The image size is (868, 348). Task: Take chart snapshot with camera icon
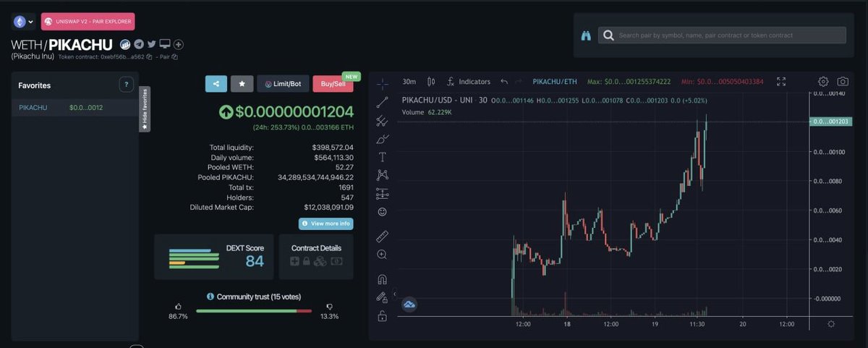pos(843,82)
